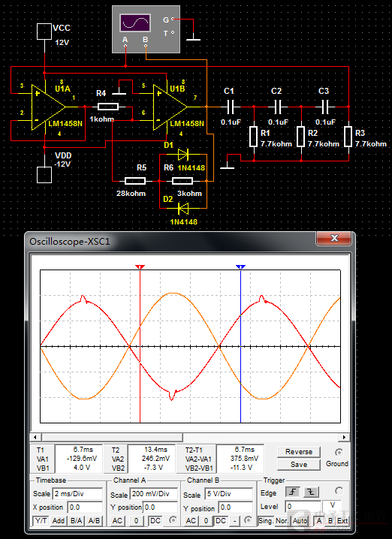
Task: Select the R5 28kohm resistor symbol
Action: pyautogui.click(x=135, y=180)
